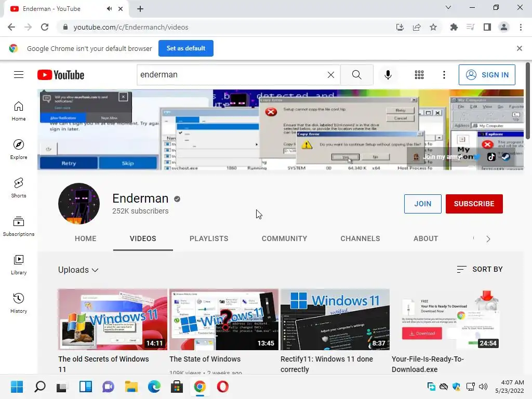Image resolution: width=532 pixels, height=399 pixels.
Task: Open Explore in the sidebar
Action: pos(19,150)
